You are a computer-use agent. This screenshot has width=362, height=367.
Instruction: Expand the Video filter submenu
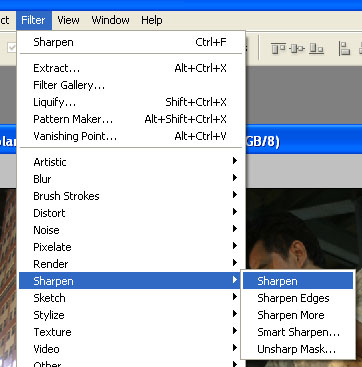[131, 349]
